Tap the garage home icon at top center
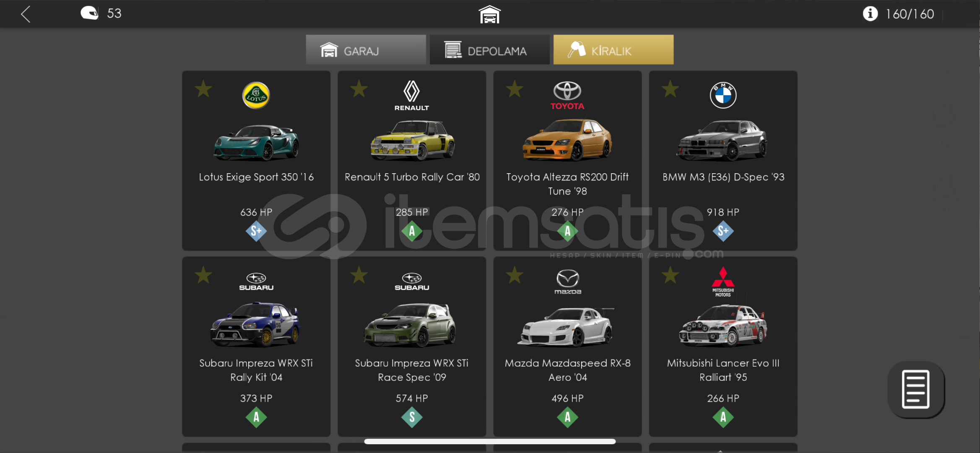 point(490,14)
